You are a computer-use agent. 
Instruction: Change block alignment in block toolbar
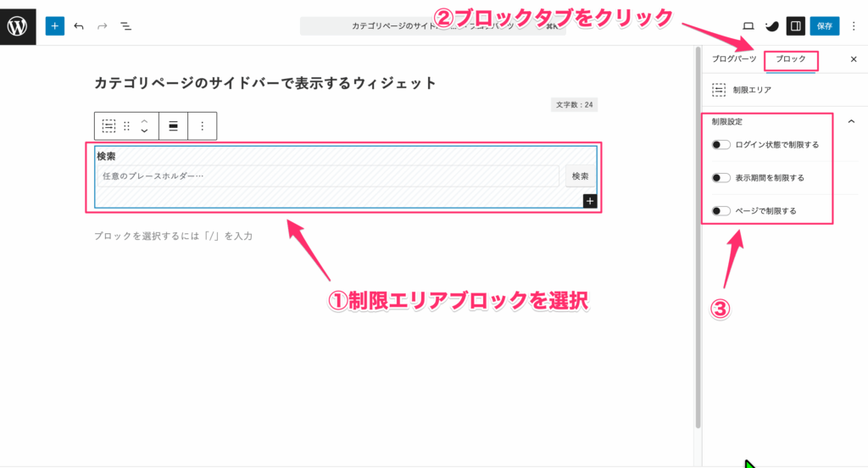tap(173, 126)
